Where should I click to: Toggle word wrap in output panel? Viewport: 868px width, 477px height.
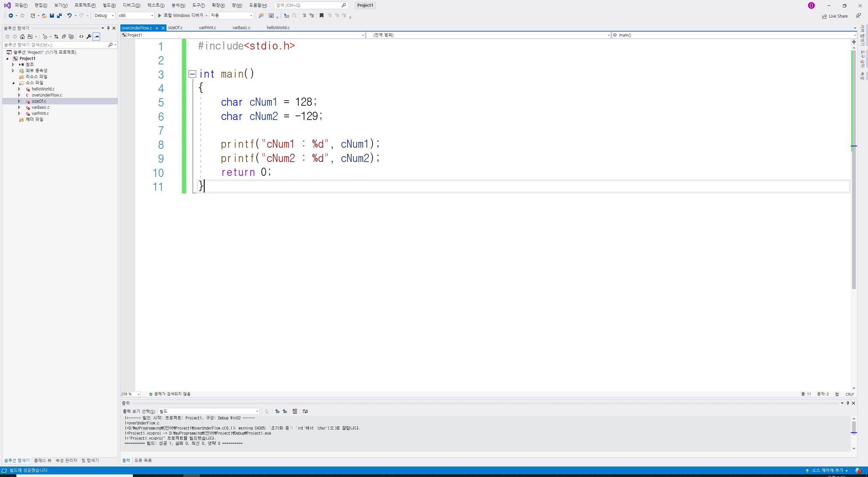(x=305, y=411)
